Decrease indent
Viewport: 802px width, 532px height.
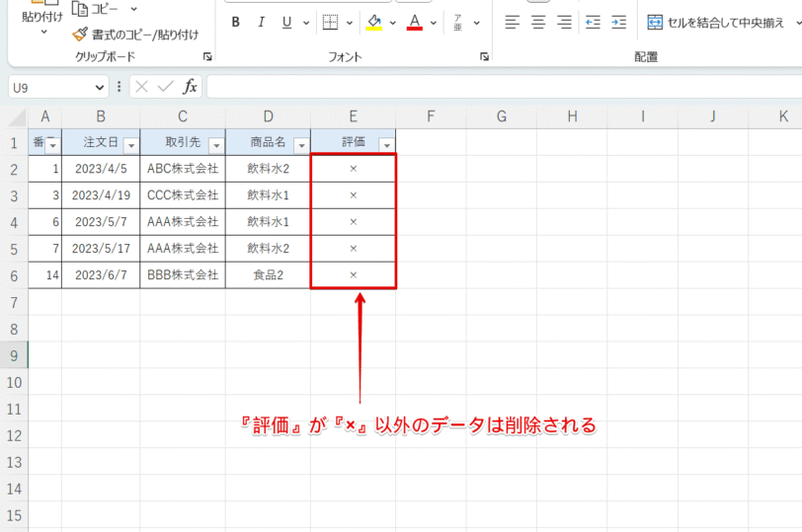coord(593,22)
